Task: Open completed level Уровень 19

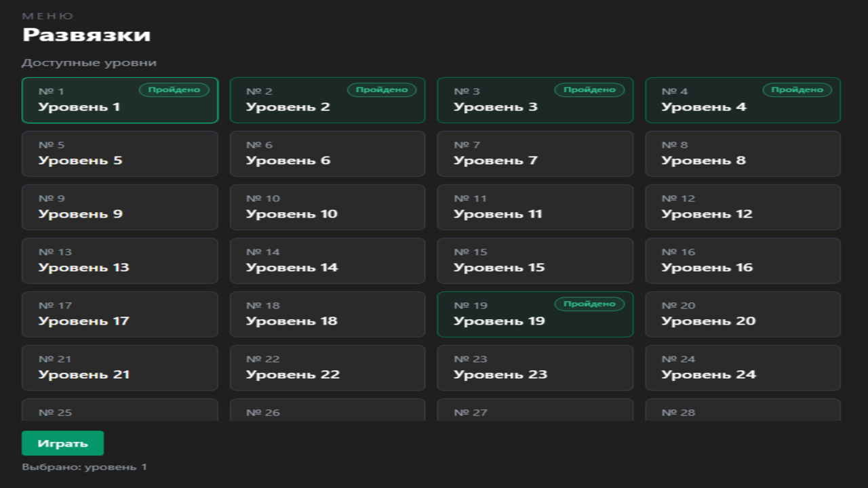Action: click(x=535, y=314)
